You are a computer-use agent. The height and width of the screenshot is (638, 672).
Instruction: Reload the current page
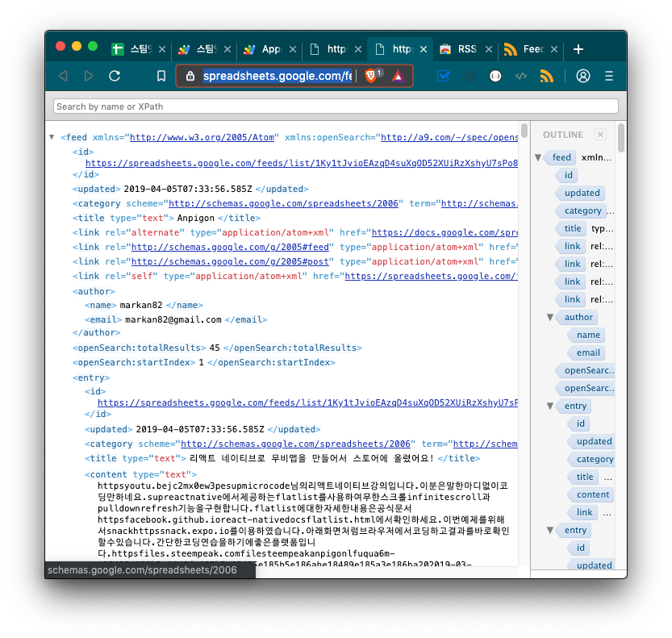tap(115, 76)
